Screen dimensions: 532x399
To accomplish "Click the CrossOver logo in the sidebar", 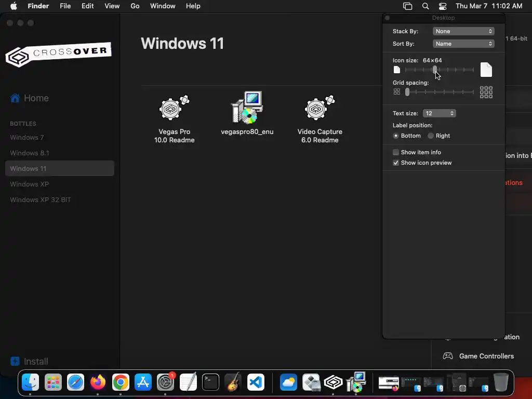I will coord(58,54).
